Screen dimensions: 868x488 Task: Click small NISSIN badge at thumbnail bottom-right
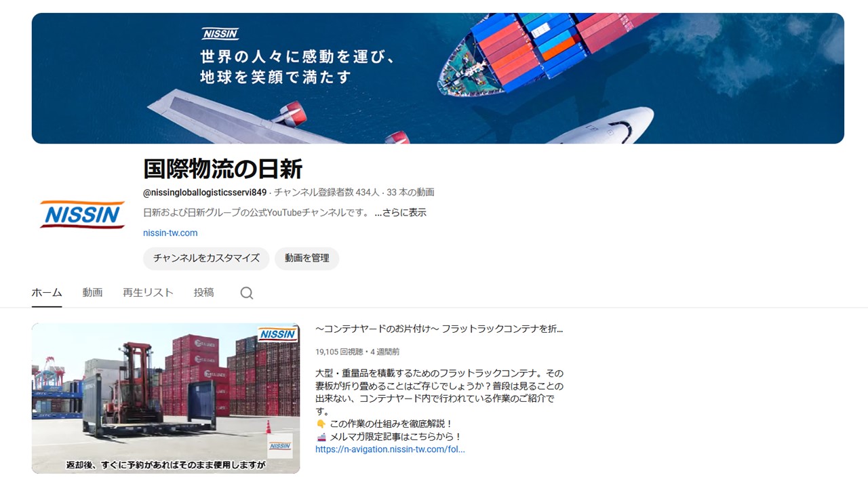[280, 446]
